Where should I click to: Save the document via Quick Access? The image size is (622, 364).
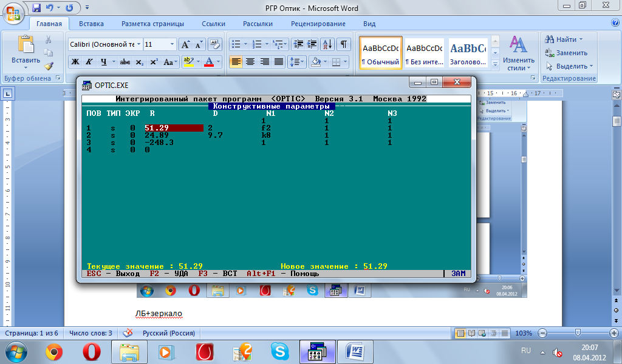point(36,7)
